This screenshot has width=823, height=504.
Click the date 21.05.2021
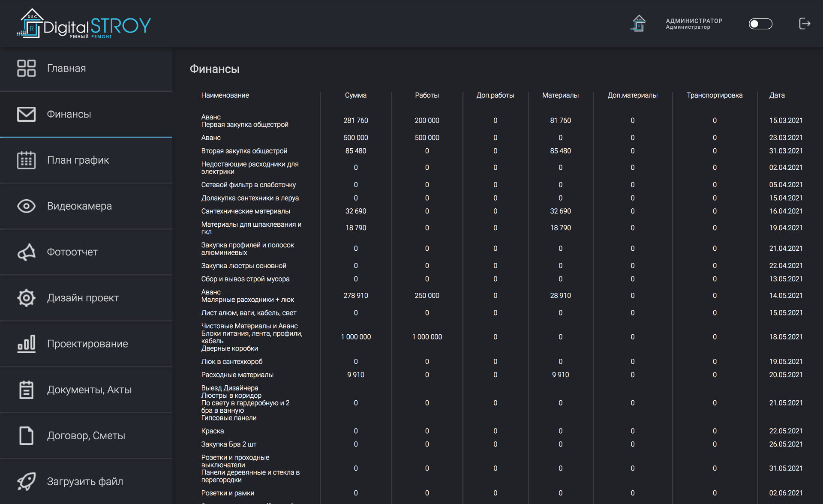[x=786, y=403]
